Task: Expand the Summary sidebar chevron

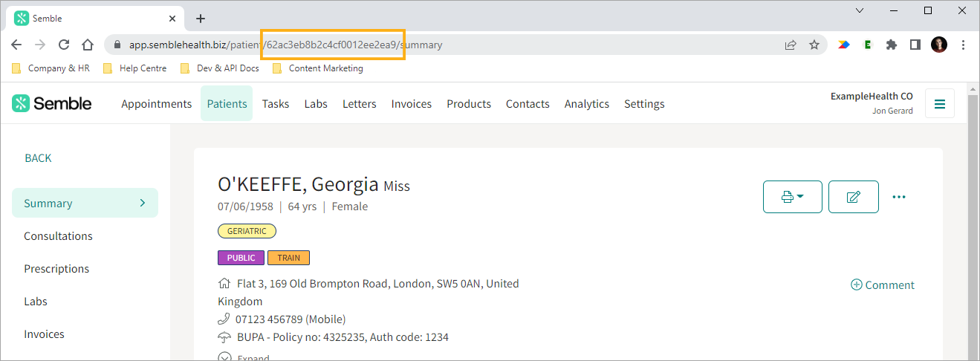Action: tap(143, 203)
